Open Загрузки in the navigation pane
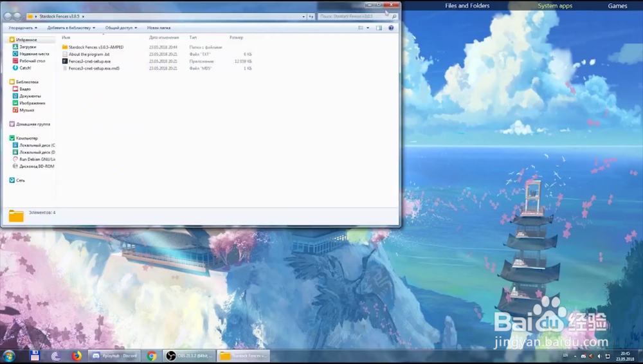 tap(28, 47)
